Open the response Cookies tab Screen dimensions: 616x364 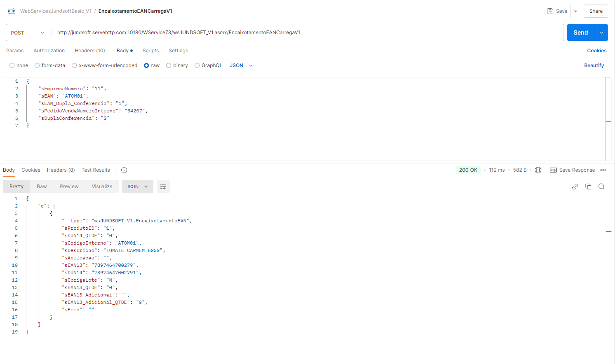tap(31, 170)
